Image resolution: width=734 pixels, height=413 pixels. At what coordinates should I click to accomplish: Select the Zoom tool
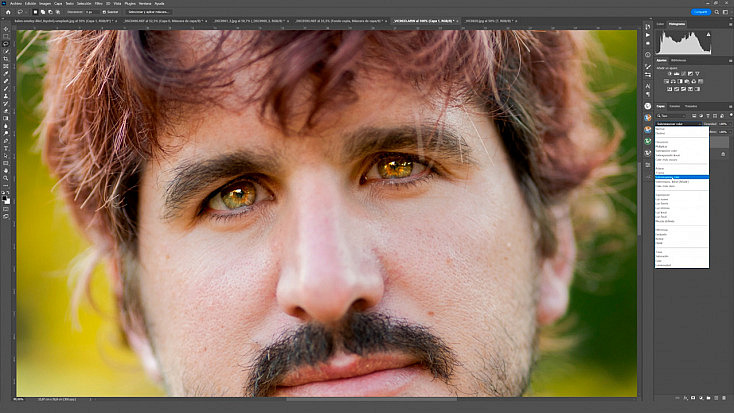point(6,178)
